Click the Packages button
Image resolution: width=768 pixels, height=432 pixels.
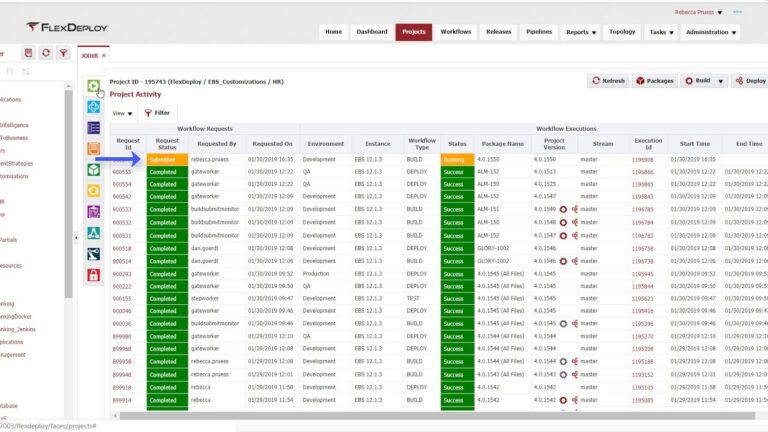pos(655,81)
